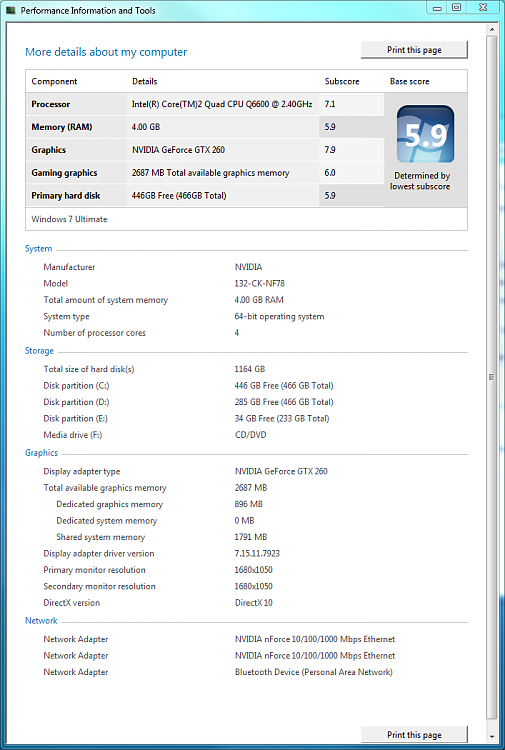Screen dimensions: 505x750
Task: Click the Network section heading
Action: click(41, 621)
